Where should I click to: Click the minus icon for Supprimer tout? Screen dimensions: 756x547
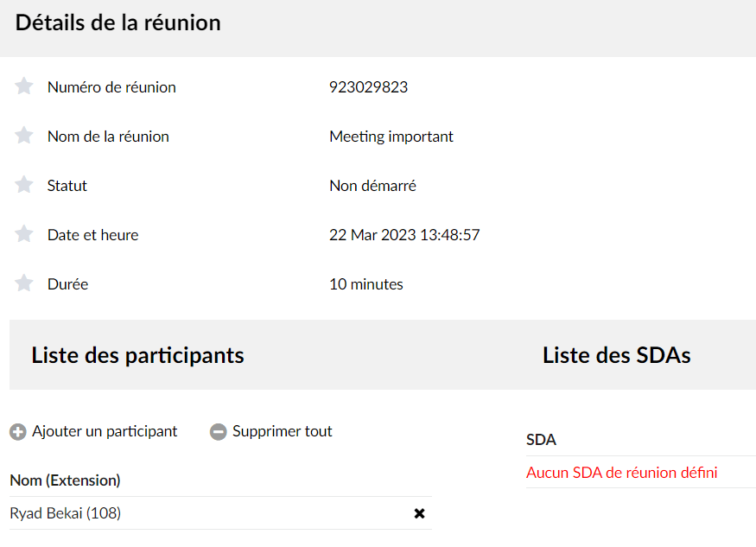(x=218, y=432)
